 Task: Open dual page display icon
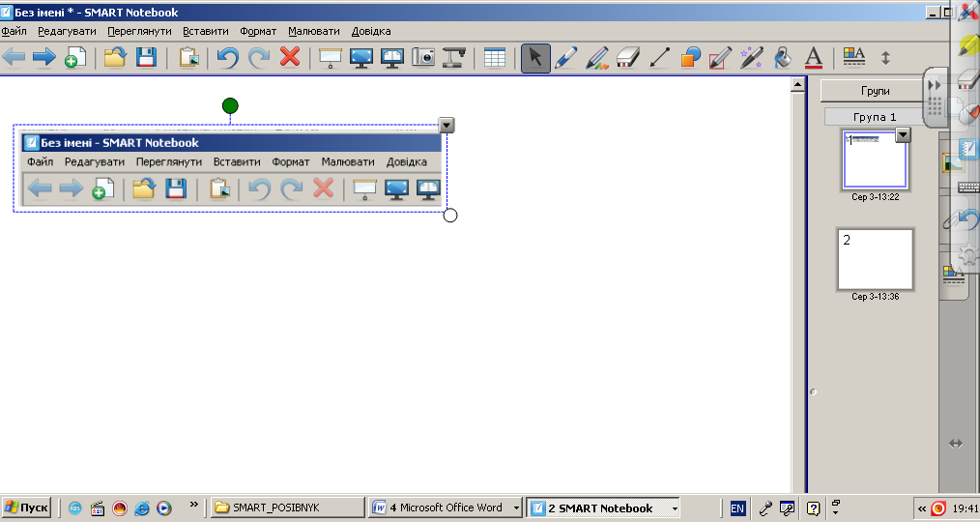(x=391, y=58)
